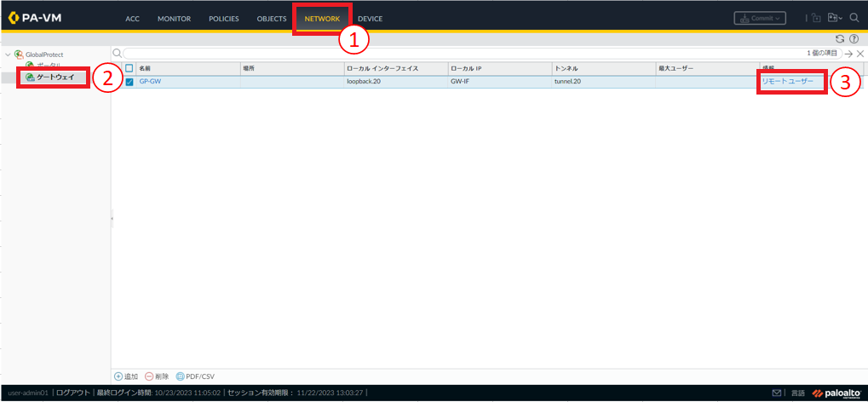Image resolution: width=868 pixels, height=402 pixels.
Task: Switch to the MONITOR tab
Action: pos(174,19)
